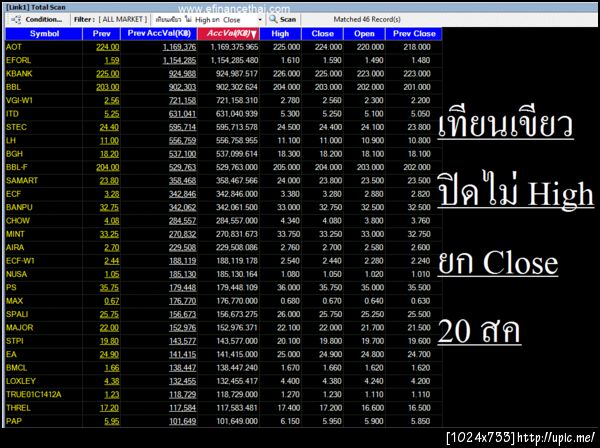The image size is (600, 448).
Task: Select the VGI-W1 symbol
Action: click(20, 101)
